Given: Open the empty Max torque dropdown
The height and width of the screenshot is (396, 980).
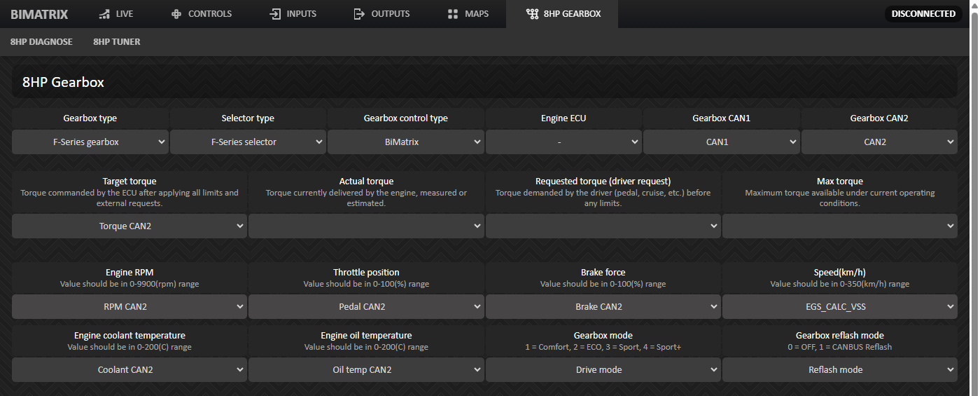Looking at the screenshot, I should pos(840,226).
